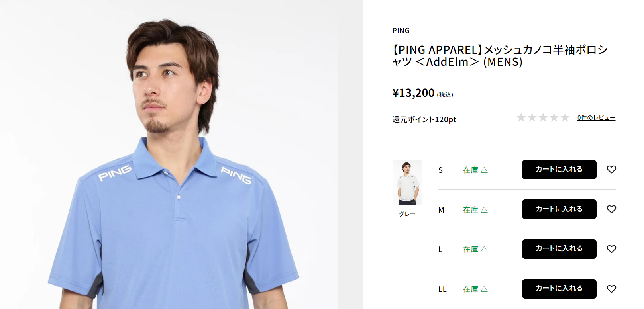Add size L to wishlist via heart

611,249
